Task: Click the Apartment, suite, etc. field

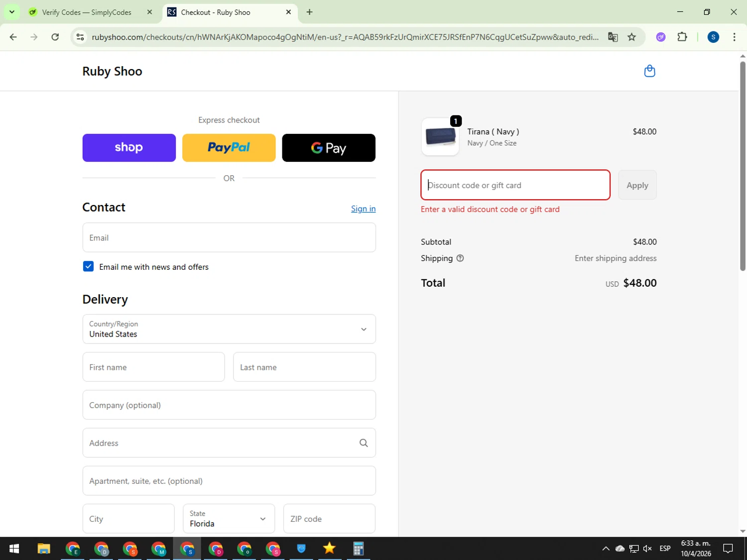Action: coord(229,481)
